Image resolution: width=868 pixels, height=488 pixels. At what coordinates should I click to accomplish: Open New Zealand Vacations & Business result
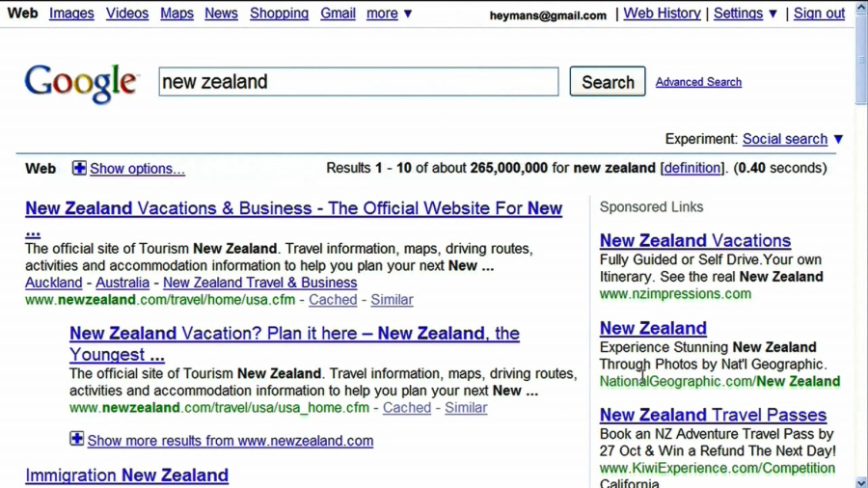(x=294, y=208)
